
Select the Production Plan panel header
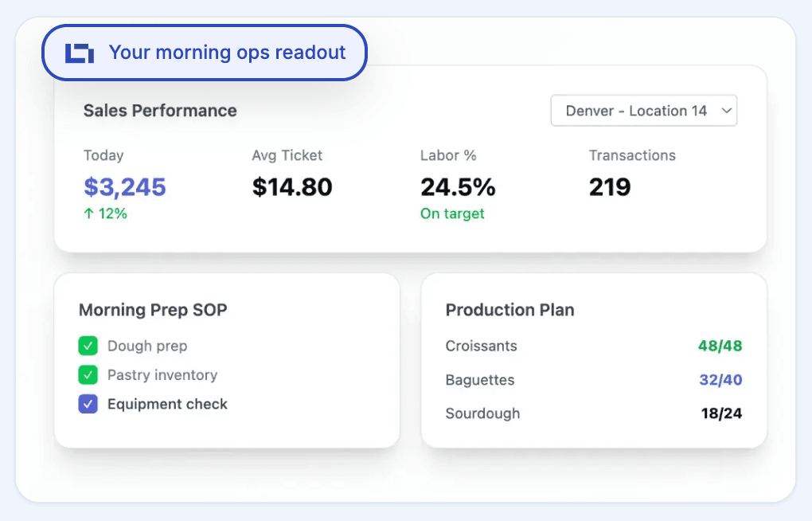click(x=509, y=310)
